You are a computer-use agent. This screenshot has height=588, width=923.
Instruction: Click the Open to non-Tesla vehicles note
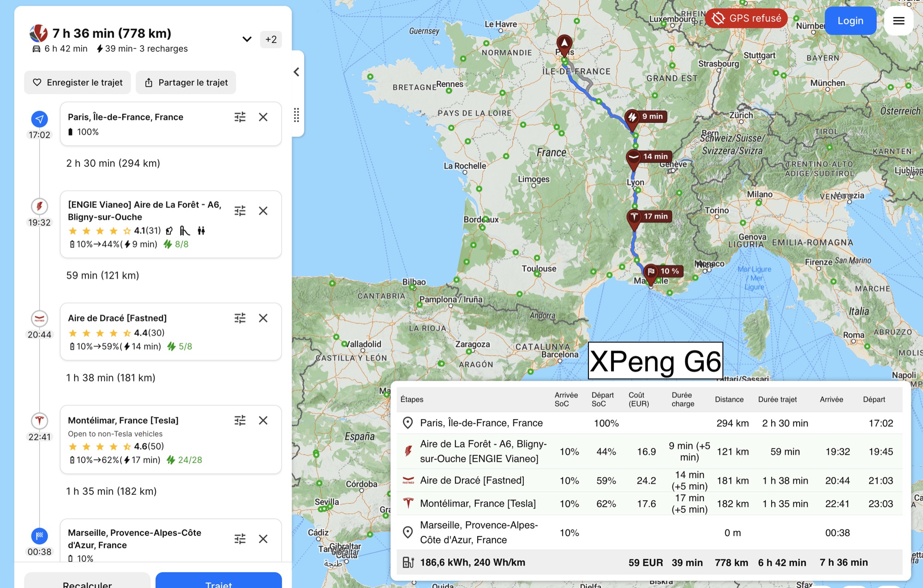coord(115,434)
